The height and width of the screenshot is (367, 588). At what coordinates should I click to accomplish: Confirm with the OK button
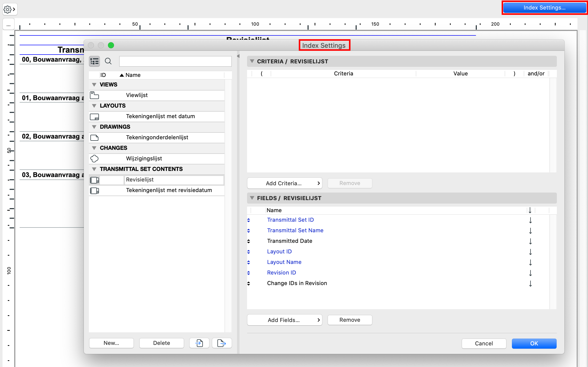pos(534,344)
